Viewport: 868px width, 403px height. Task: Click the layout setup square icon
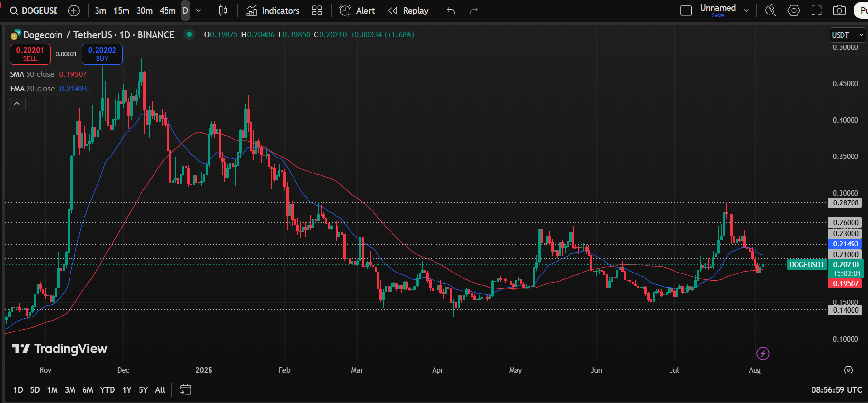[686, 11]
